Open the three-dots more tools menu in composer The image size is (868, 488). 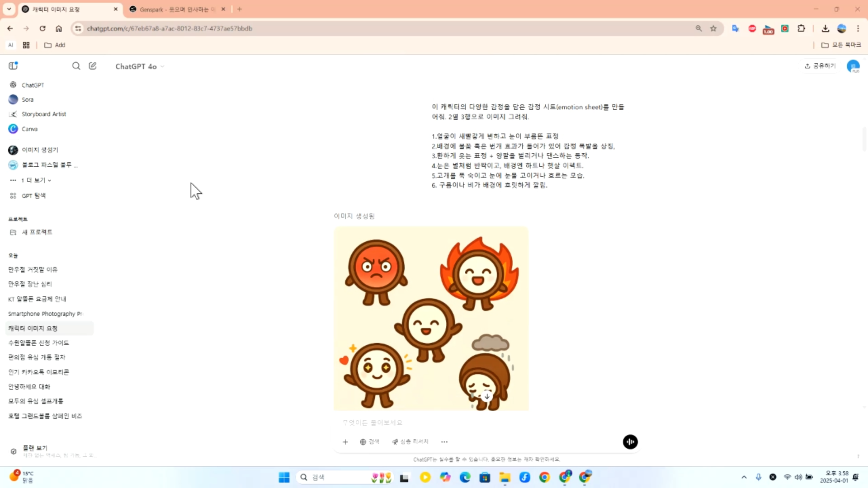(444, 442)
